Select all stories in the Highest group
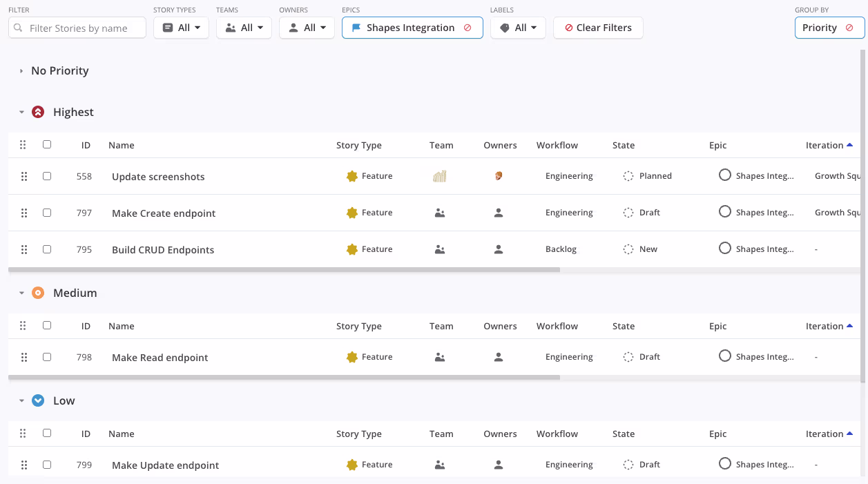The width and height of the screenshot is (868, 484). 47,144
